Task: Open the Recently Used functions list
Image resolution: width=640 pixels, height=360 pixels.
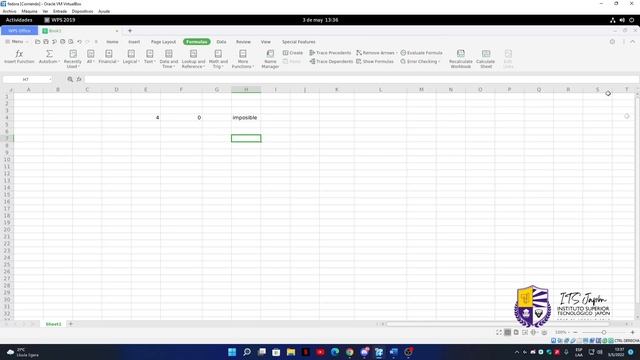Action: coord(73,59)
